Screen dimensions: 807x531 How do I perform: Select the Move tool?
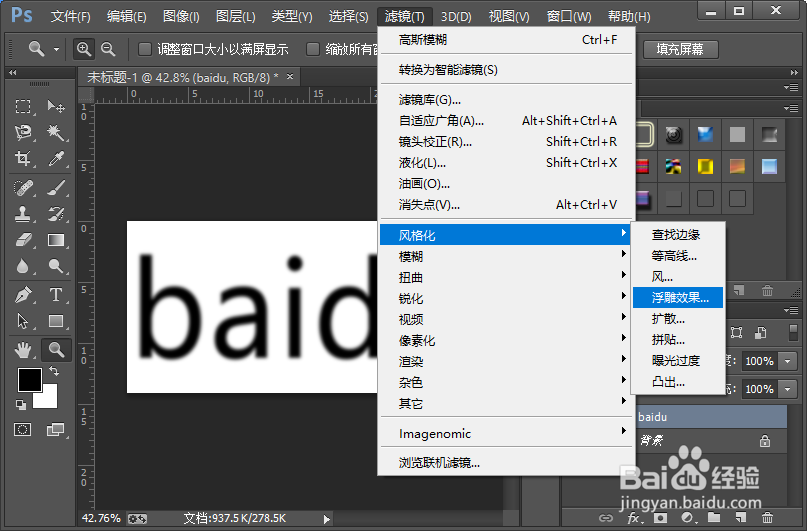tap(56, 107)
